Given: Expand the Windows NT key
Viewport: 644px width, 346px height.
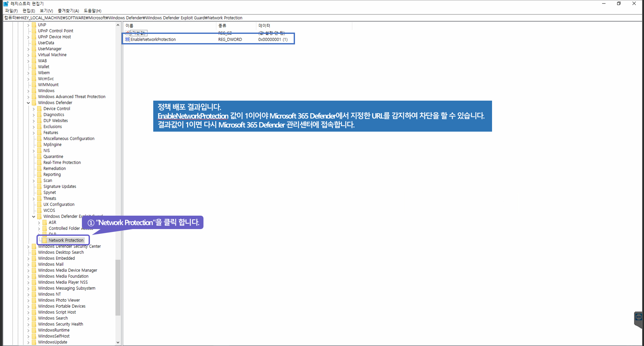Looking at the screenshot, I should (x=28, y=294).
